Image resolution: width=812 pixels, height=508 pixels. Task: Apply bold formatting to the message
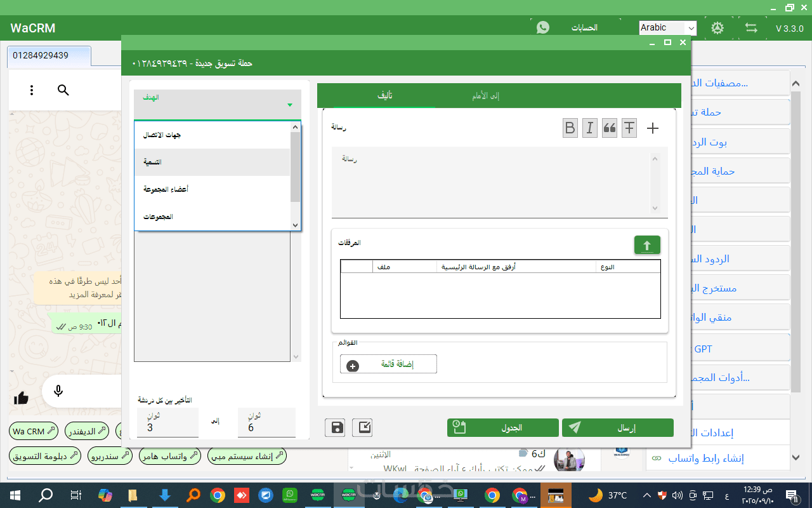tap(570, 128)
